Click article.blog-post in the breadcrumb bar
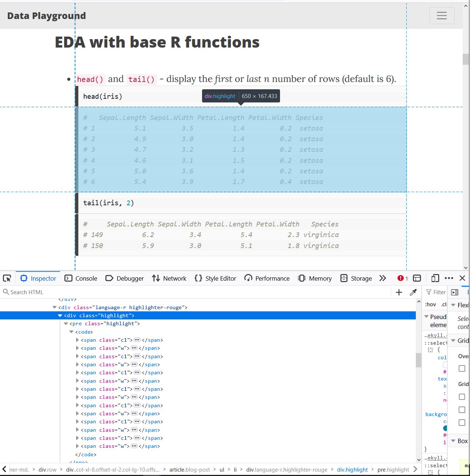Image resolution: width=470 pixels, height=476 pixels. pos(190,469)
